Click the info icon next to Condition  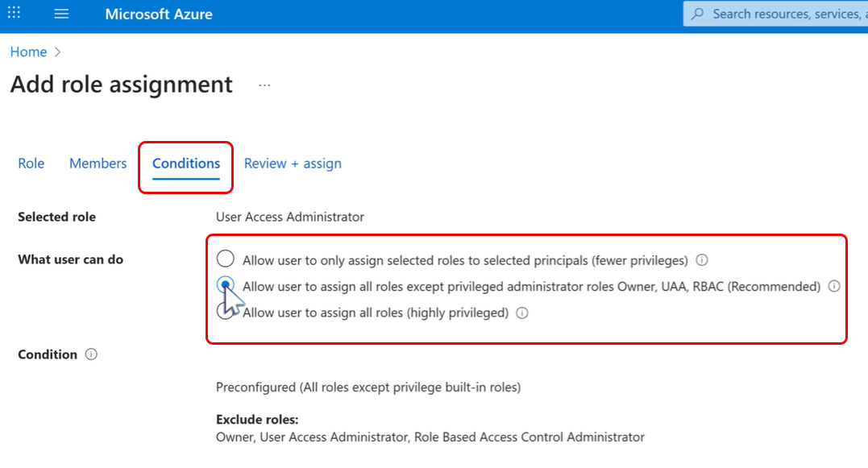tap(91, 354)
